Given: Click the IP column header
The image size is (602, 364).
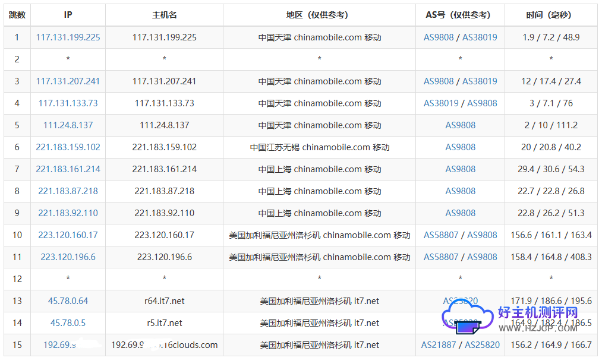Looking at the screenshot, I should pyautogui.click(x=68, y=15).
